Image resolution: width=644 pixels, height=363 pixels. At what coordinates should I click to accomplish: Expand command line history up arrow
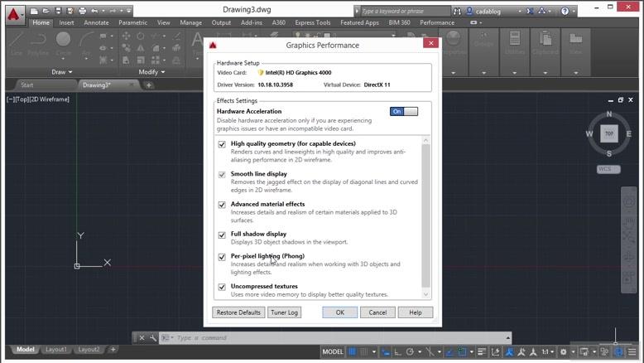[508, 338]
